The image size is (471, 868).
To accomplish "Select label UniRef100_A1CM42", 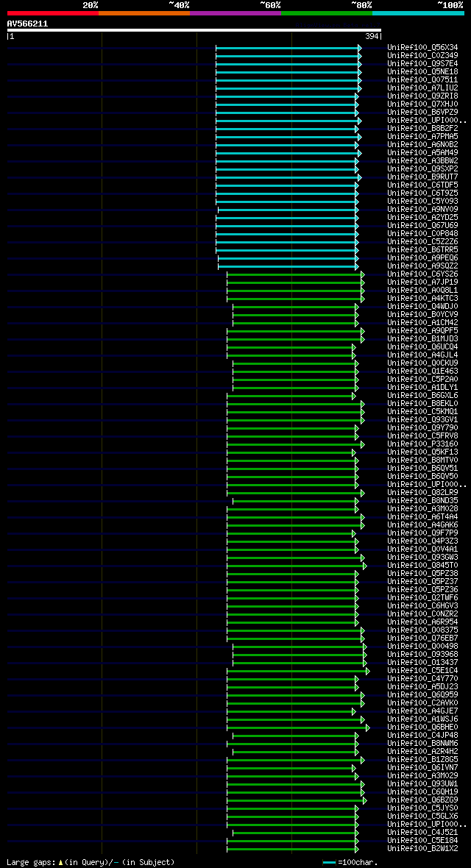I will (422, 323).
